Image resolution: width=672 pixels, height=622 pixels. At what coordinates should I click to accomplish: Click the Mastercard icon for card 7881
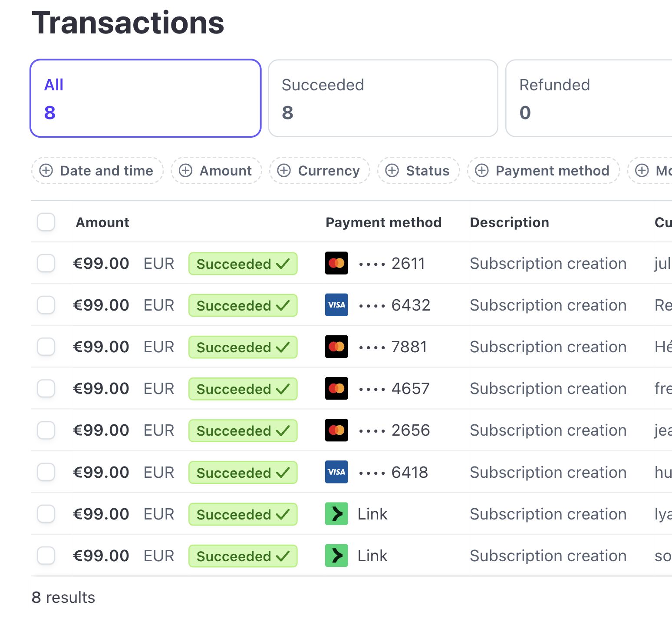(x=336, y=347)
